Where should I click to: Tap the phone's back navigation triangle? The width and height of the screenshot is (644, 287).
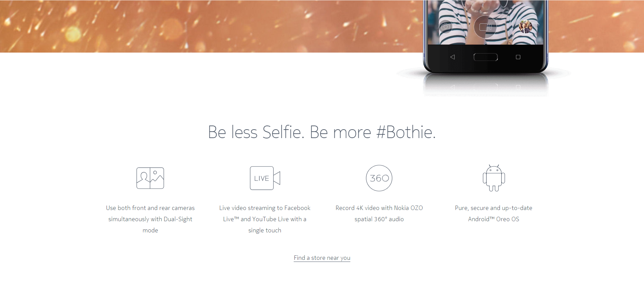[452, 57]
